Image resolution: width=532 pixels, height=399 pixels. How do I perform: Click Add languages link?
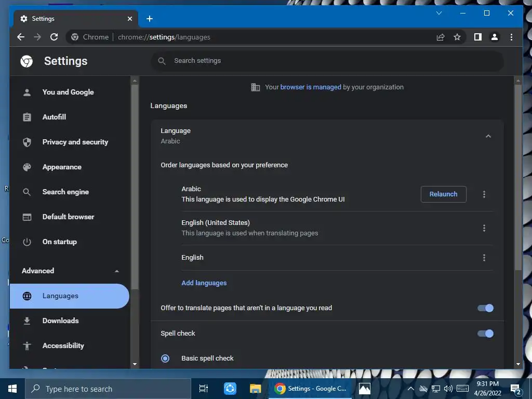(x=204, y=283)
